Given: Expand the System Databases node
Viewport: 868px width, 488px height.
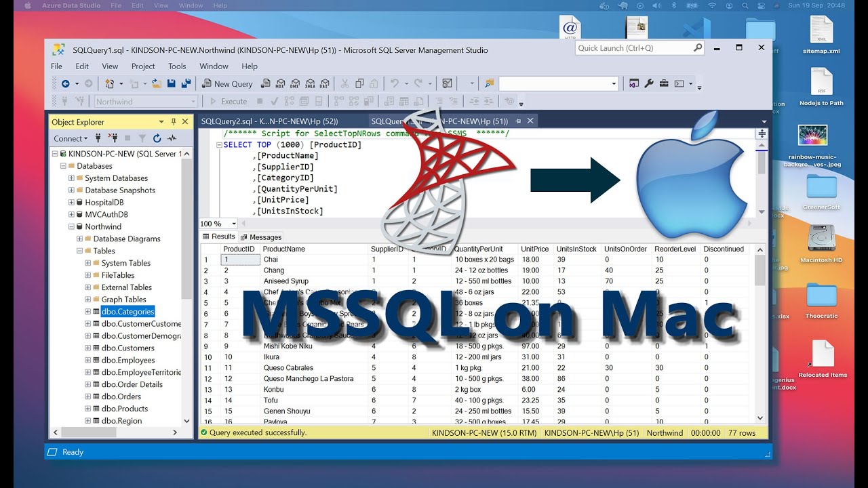Looking at the screenshot, I should point(71,178).
